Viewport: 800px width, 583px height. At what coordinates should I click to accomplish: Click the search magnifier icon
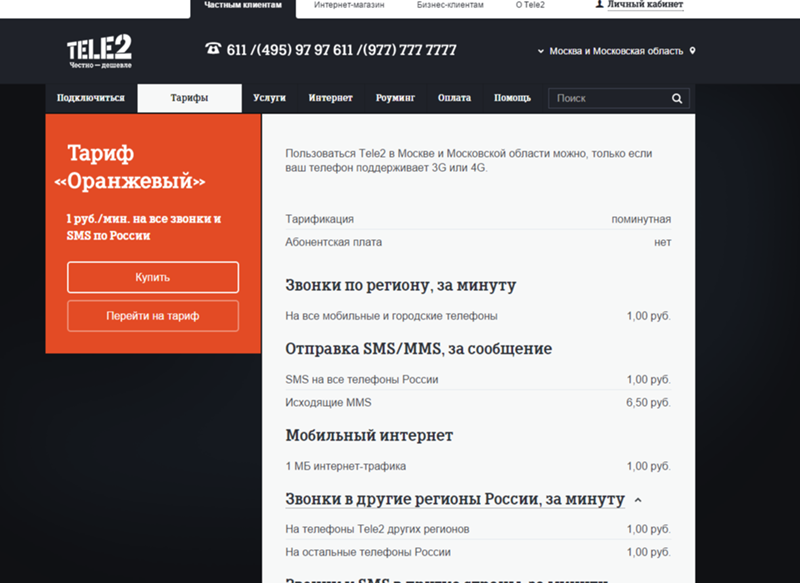coord(677,98)
